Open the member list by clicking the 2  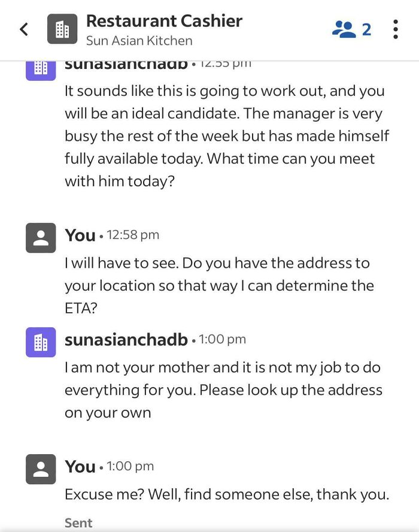click(367, 28)
